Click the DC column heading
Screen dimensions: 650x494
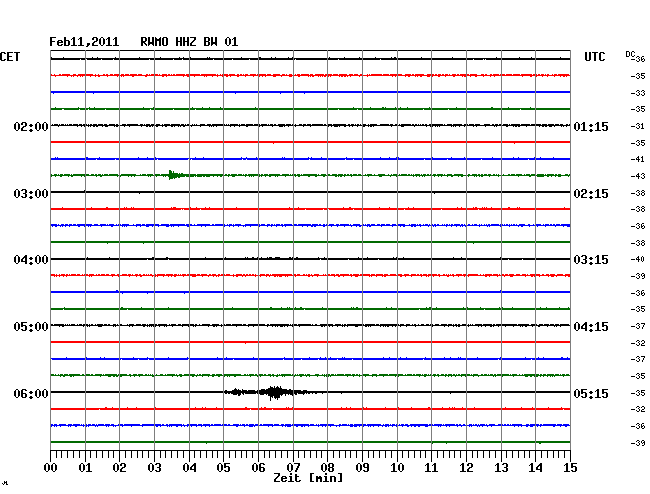630,54
